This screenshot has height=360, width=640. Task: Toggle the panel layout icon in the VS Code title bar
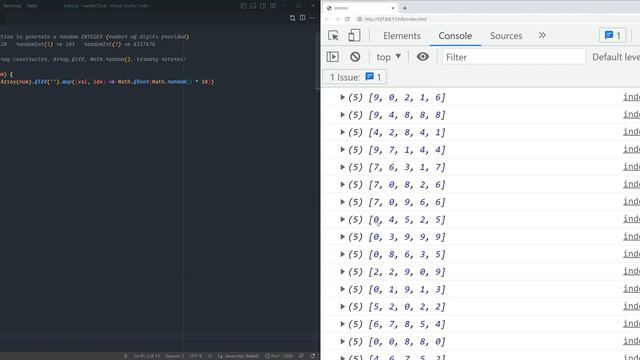253,6
